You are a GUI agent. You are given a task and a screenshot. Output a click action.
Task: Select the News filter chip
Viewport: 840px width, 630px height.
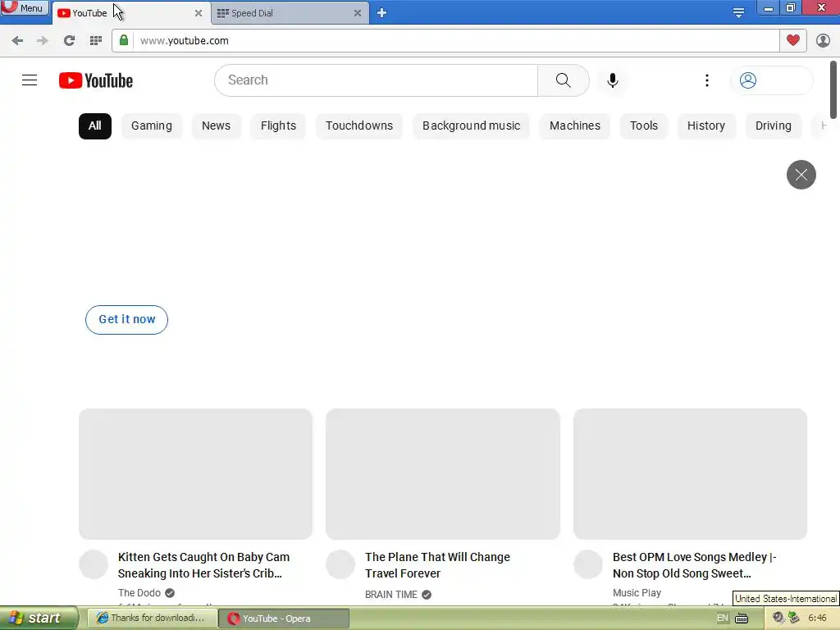(x=216, y=126)
